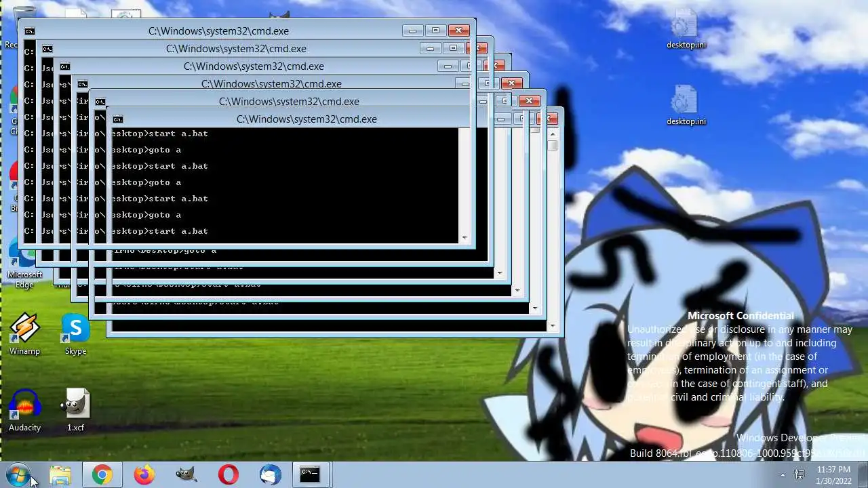Launch Google Chrome from the taskbar
Image resolution: width=868 pixels, height=488 pixels.
point(102,475)
